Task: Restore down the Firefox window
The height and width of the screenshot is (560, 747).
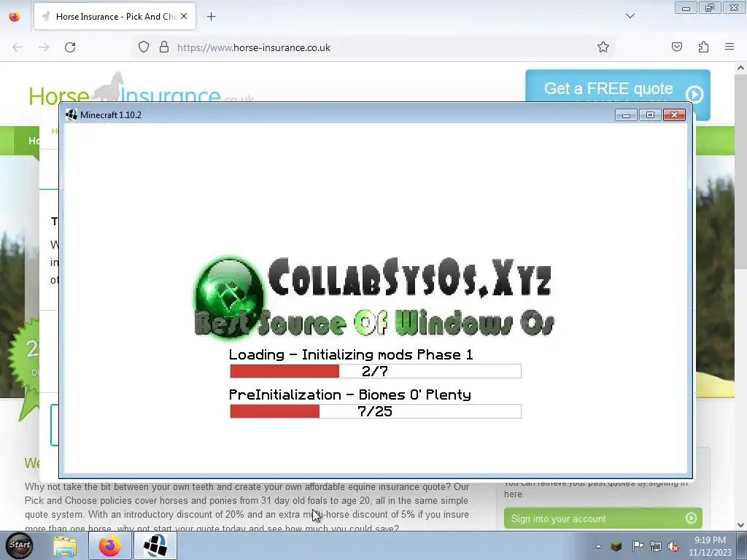Action: click(x=710, y=8)
